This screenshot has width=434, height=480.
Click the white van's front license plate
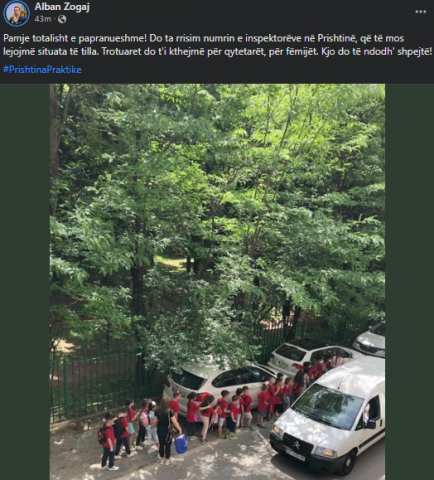coord(295,455)
